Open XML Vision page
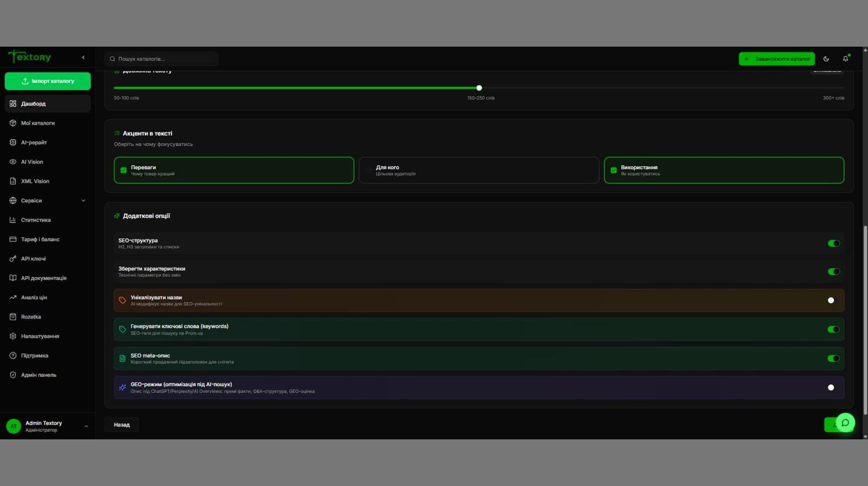Viewport: 868px width, 486px height. coord(48,181)
